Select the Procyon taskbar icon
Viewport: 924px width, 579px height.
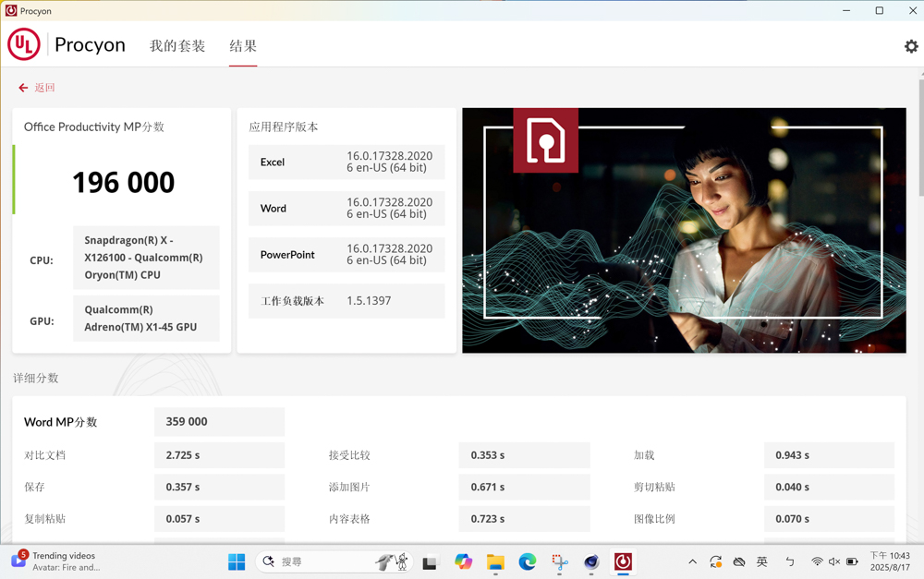click(623, 562)
